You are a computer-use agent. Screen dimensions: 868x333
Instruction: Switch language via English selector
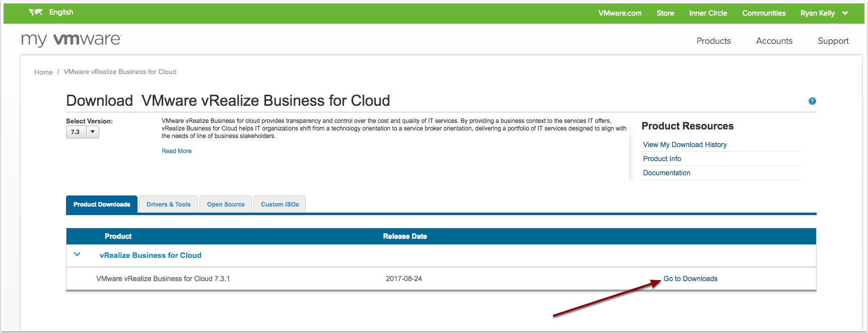61,12
